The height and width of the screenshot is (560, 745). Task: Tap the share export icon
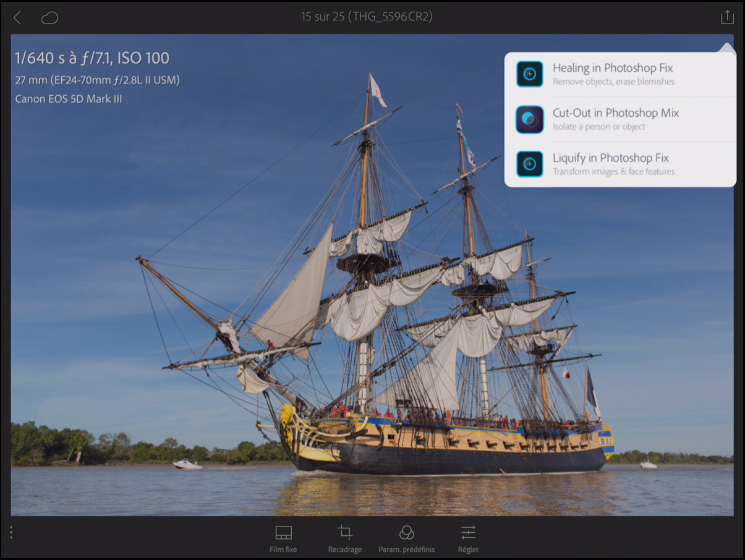coord(727,17)
